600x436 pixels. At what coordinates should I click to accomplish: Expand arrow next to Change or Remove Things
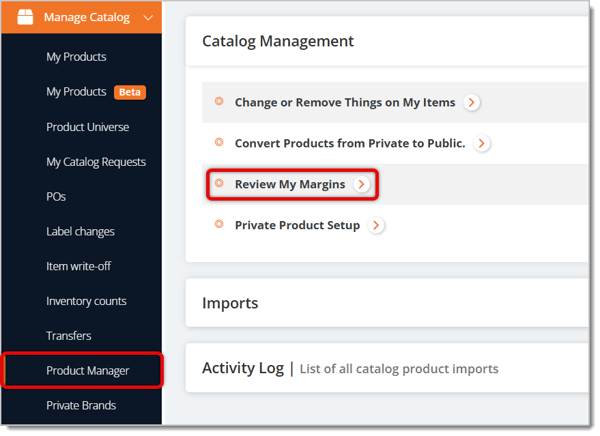[x=472, y=103]
